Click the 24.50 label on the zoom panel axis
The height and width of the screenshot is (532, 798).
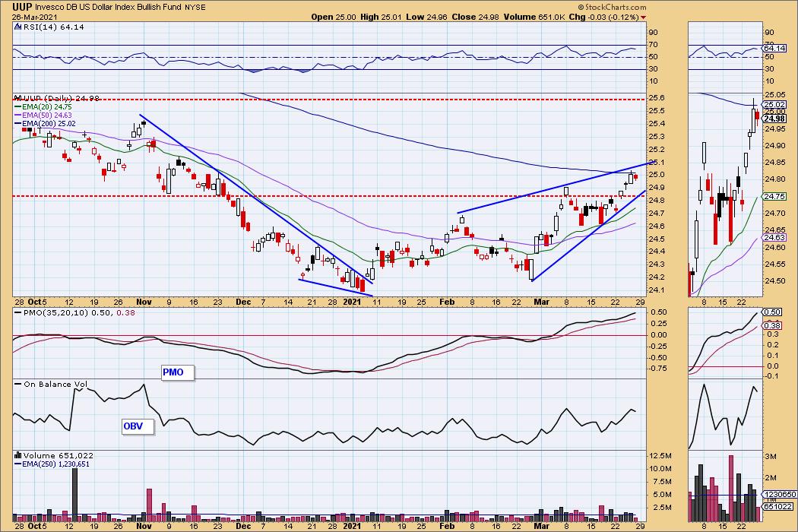(775, 281)
